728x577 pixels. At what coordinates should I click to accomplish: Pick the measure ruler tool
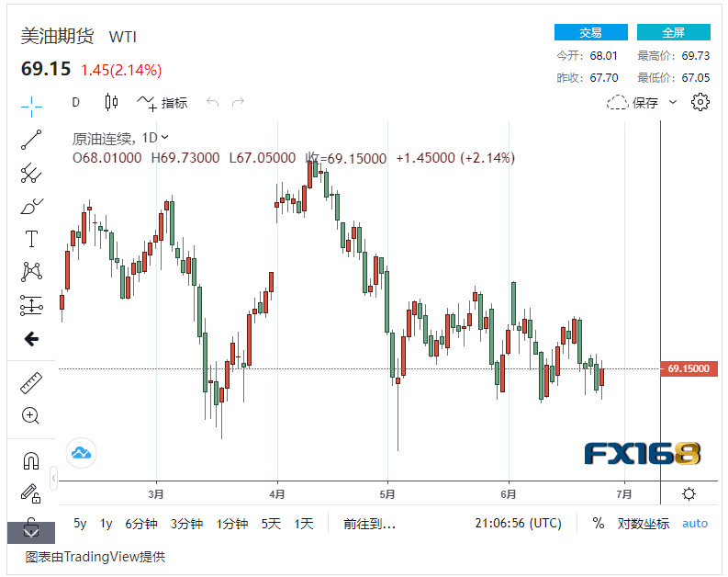(31, 382)
